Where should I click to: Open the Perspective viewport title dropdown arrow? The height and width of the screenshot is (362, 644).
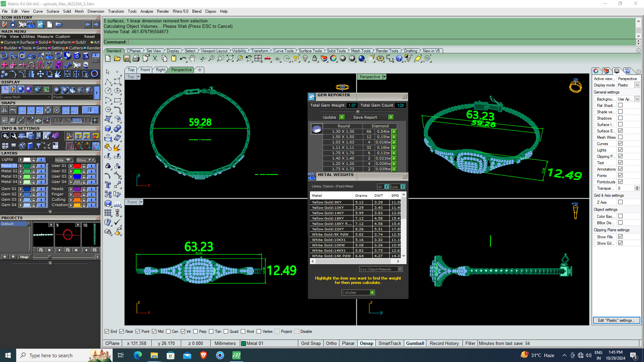(x=384, y=77)
